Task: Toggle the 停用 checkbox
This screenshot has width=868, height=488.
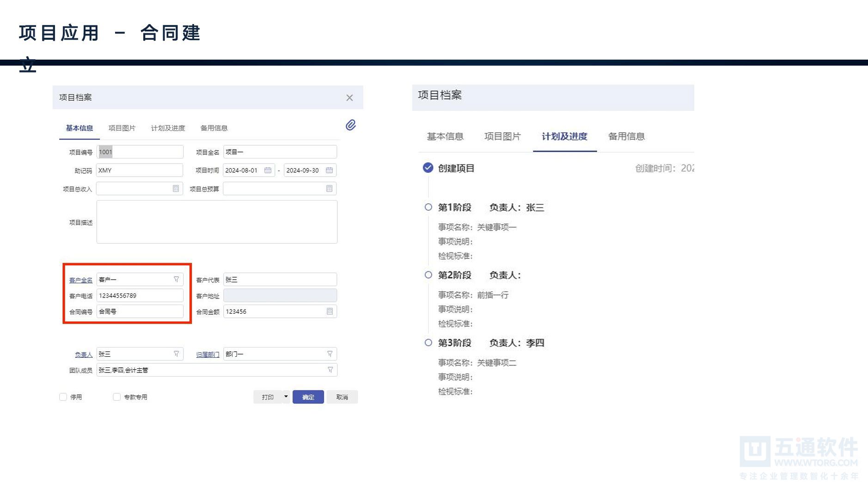Action: [63, 396]
